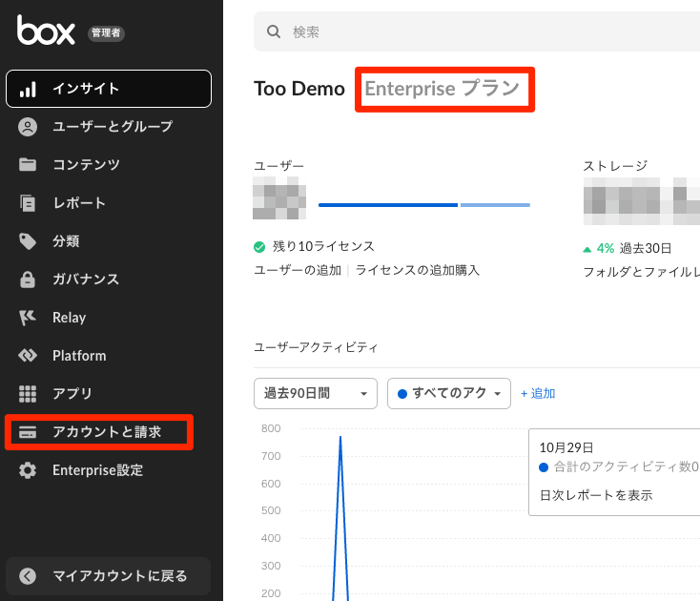Screen dimensions: 700x601
Task: Select 分類 in the sidebar
Action: tap(109, 241)
